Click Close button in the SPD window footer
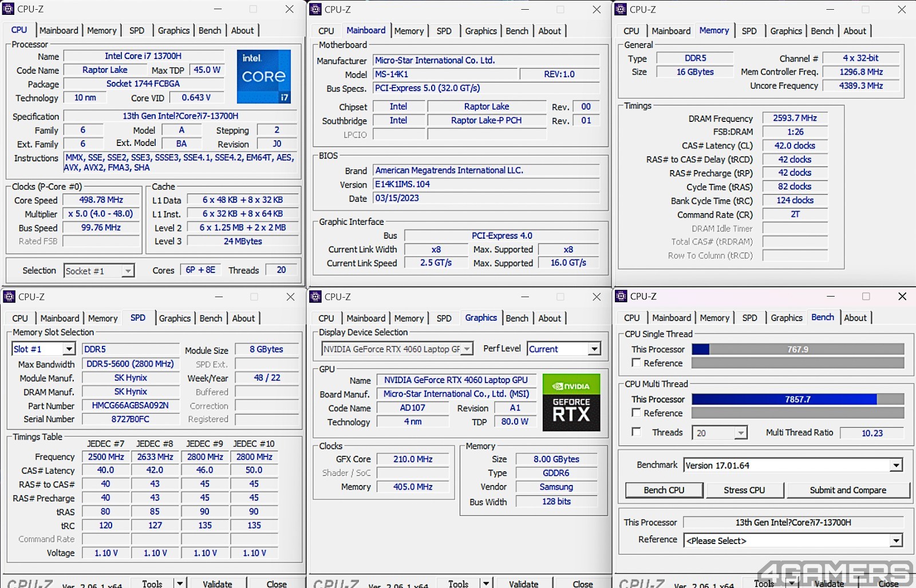The width and height of the screenshot is (916, 588). click(x=277, y=583)
